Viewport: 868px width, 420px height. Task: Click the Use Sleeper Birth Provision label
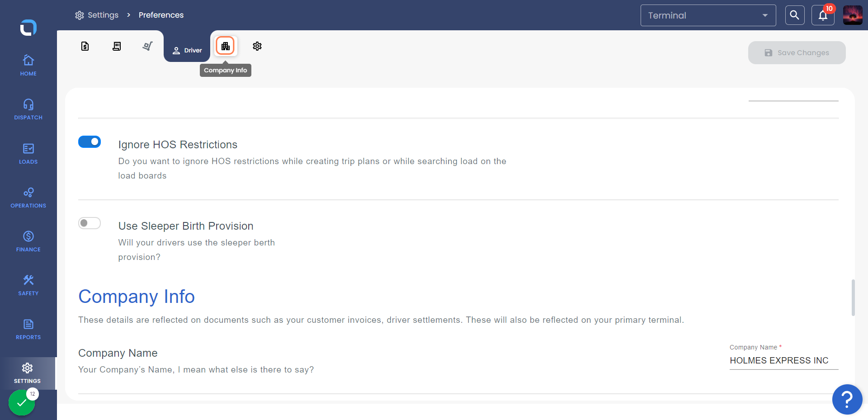pos(186,226)
